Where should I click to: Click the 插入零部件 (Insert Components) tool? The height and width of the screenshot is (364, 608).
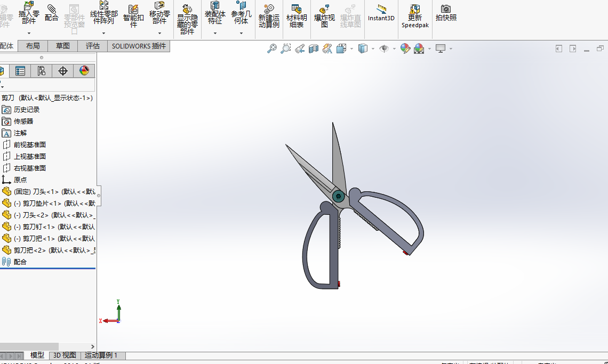tap(29, 13)
